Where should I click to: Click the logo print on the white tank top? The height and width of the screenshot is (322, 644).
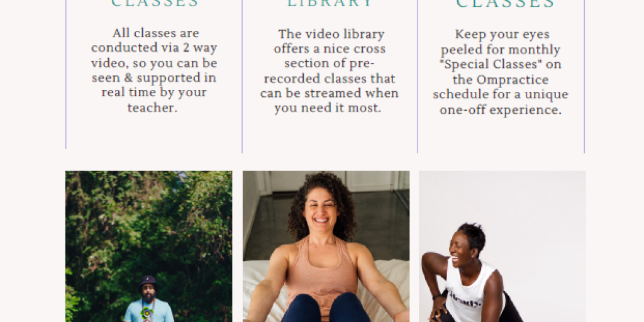pyautogui.click(x=465, y=304)
